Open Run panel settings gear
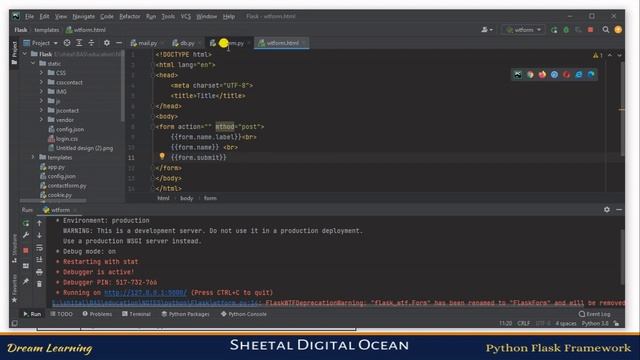640x360 pixels. pyautogui.click(x=607, y=209)
